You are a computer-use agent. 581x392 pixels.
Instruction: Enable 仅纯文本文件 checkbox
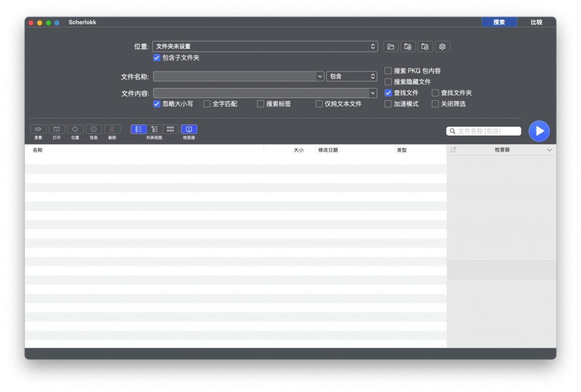319,104
